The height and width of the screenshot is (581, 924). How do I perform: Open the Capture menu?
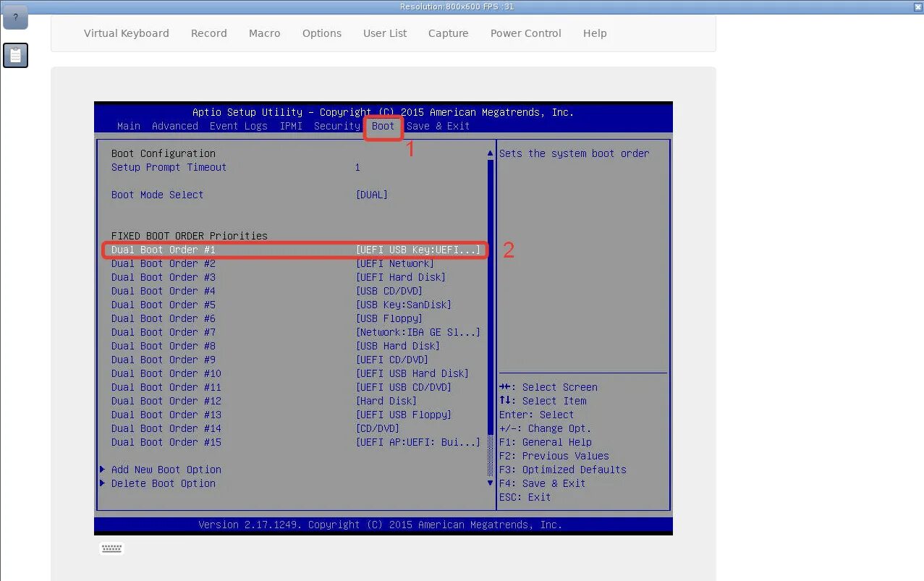point(449,33)
